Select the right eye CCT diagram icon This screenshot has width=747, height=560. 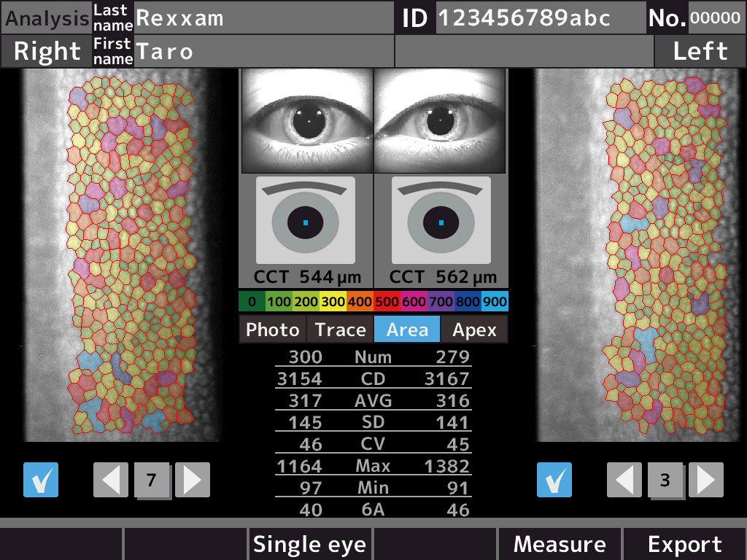coord(306,221)
